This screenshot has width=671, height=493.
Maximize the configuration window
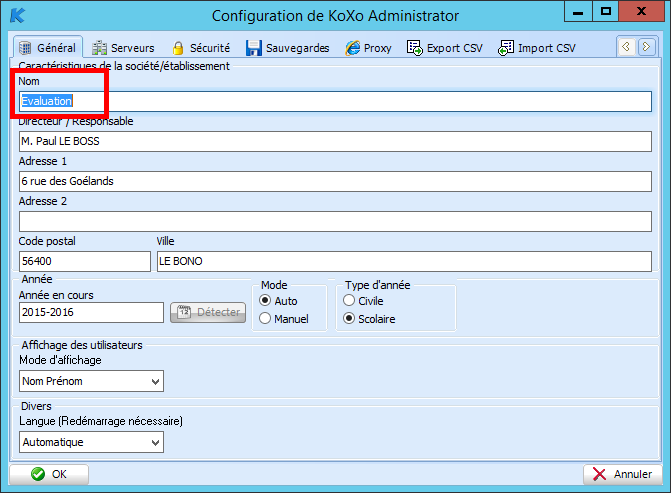606,11
